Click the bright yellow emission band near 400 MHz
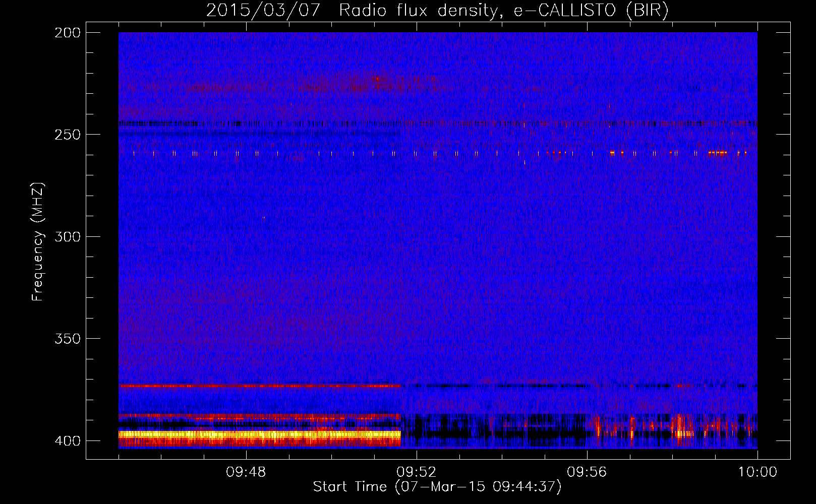Screen dimensions: 816x504 [260, 434]
